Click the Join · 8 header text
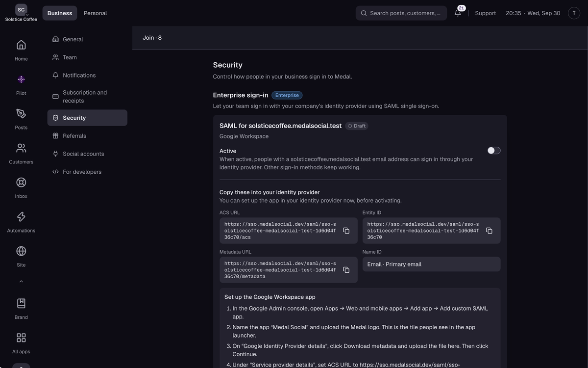Image resolution: width=588 pixels, height=368 pixels. [152, 38]
